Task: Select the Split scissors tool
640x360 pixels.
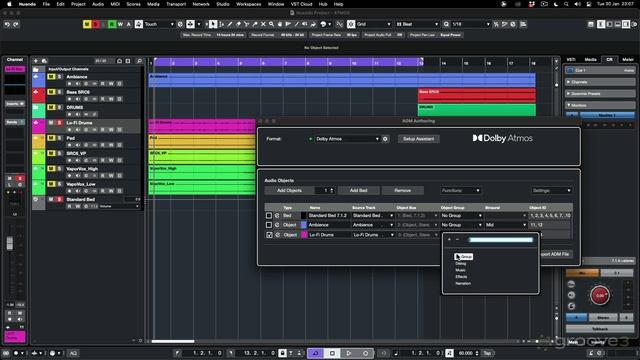Action: pyautogui.click(x=247, y=24)
